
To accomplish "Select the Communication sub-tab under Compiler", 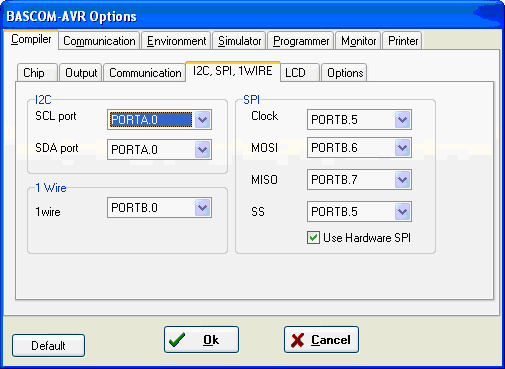I will click(145, 73).
